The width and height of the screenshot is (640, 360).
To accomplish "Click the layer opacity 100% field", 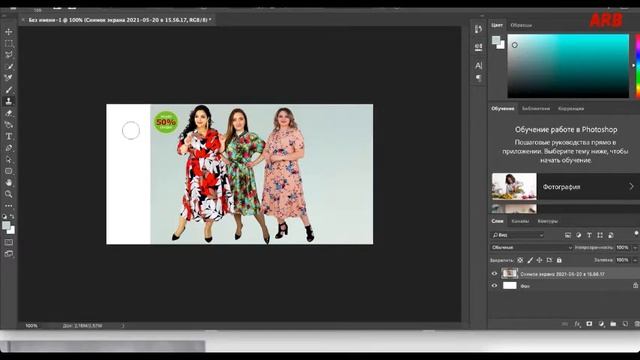I will (622, 247).
